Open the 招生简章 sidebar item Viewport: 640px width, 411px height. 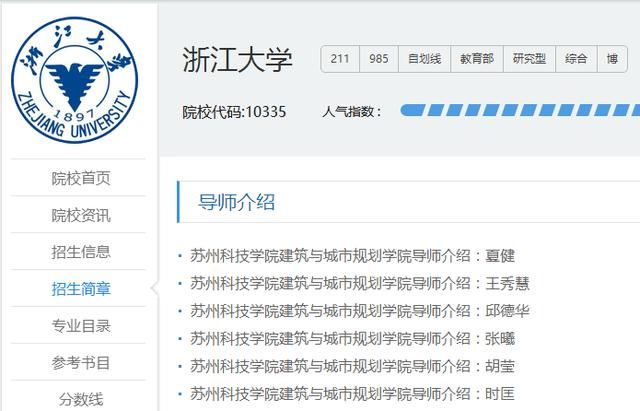pos(81,289)
